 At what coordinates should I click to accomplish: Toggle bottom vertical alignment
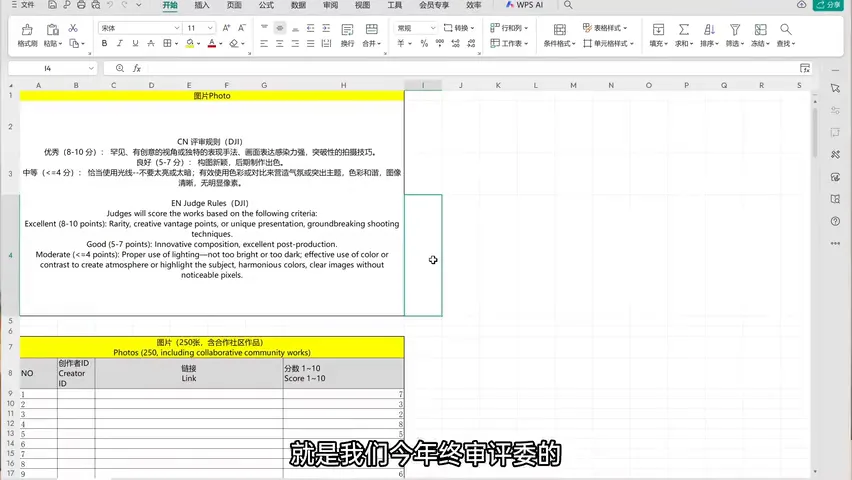pos(295,28)
